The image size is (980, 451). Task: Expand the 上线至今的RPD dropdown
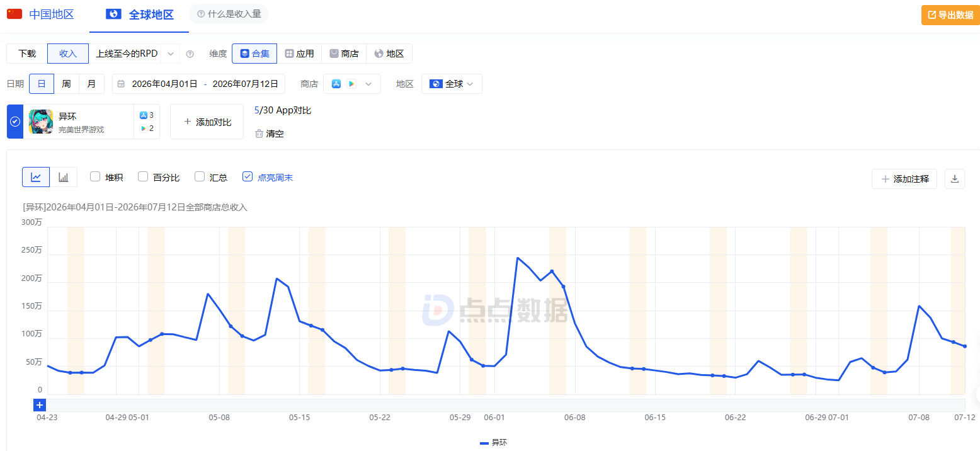134,54
